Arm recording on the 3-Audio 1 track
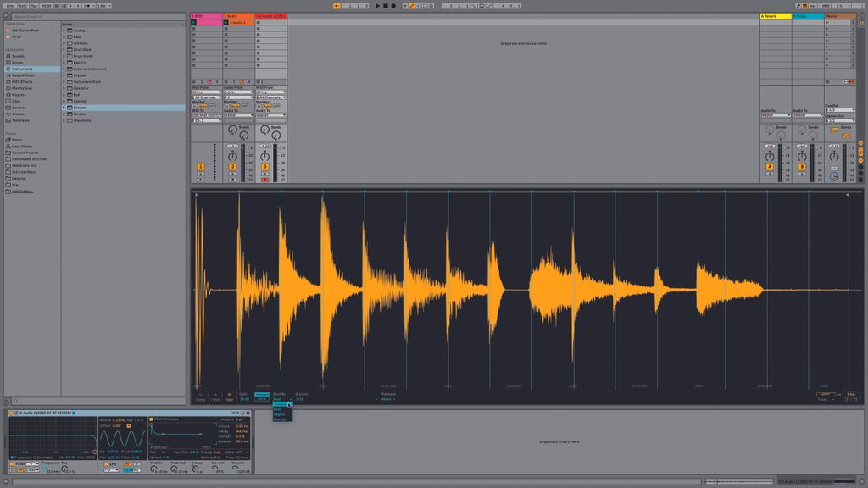Viewport: 868px width, 488px height. (264, 178)
